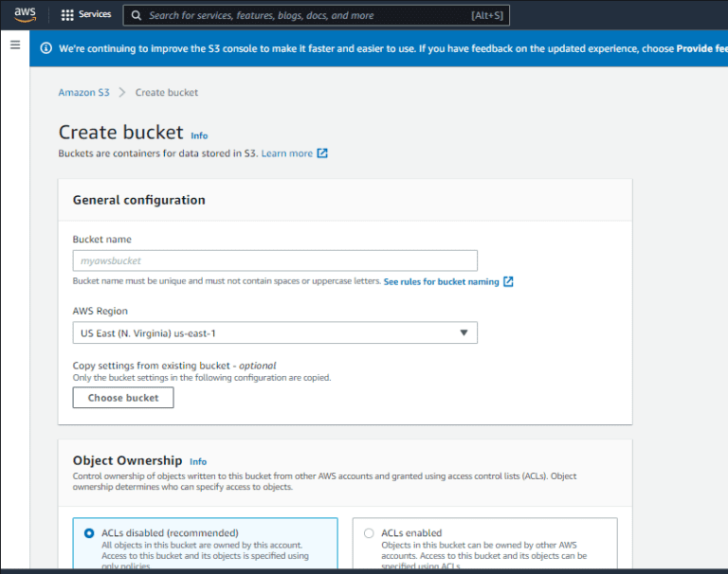The width and height of the screenshot is (728, 574).
Task: Focus the AWS services search field
Action: point(317,15)
